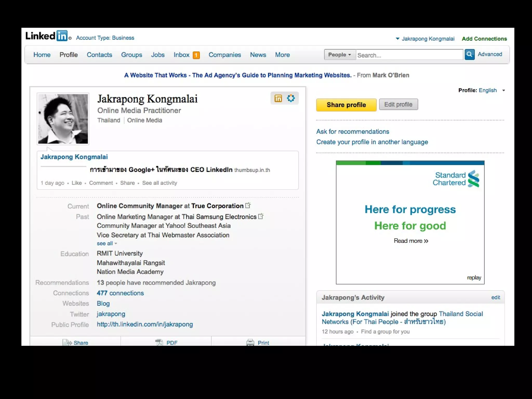
Task: Click the Inbox notification badge
Action: [196, 55]
